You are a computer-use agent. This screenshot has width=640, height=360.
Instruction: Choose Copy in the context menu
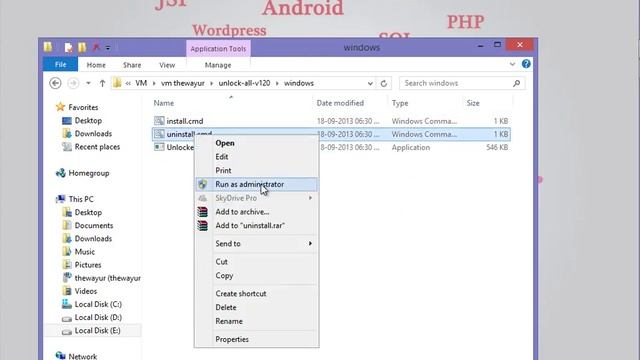click(x=256, y=276)
